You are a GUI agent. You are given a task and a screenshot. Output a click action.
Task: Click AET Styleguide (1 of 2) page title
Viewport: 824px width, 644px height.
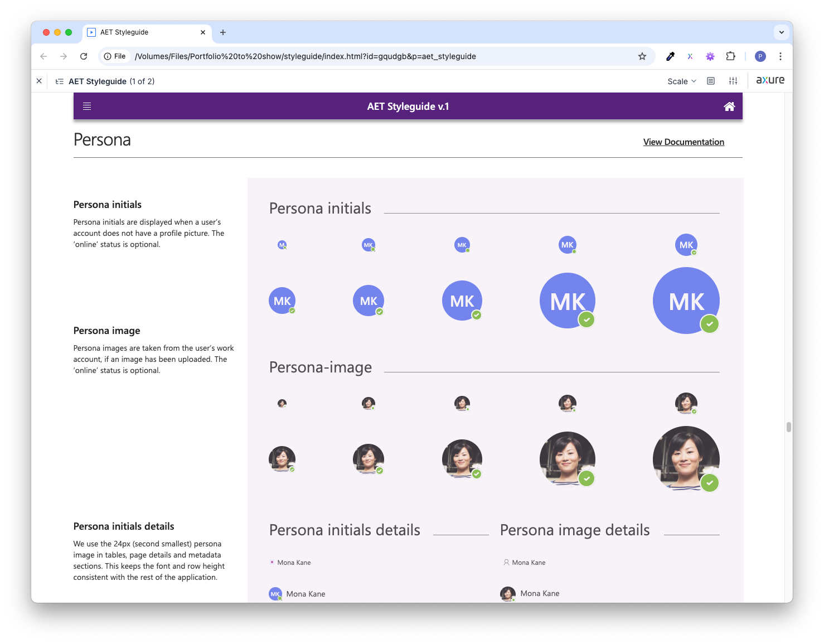click(x=112, y=81)
